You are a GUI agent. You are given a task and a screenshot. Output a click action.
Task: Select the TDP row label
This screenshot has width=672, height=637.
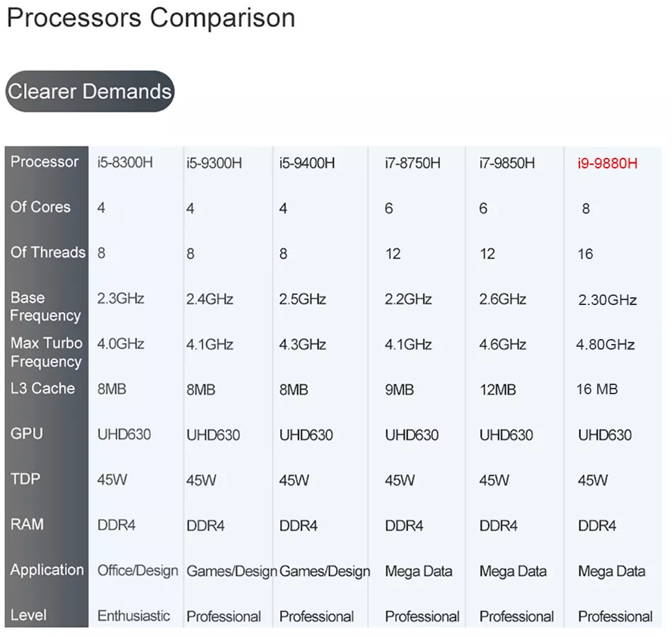pyautogui.click(x=25, y=478)
